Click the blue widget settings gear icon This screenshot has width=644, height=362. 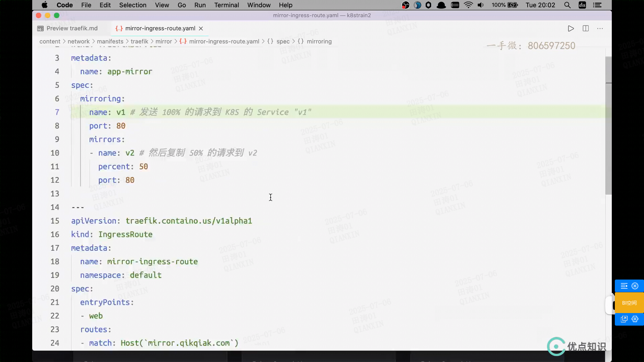(635, 319)
